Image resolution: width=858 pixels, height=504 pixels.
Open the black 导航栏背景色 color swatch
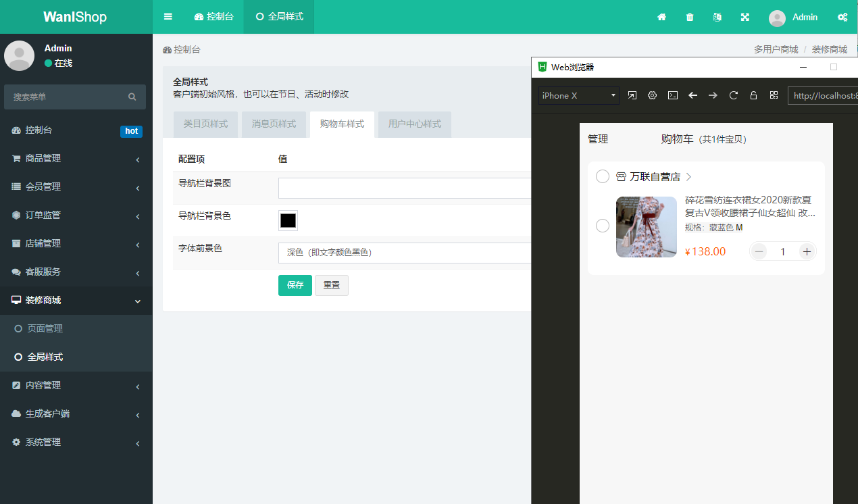[288, 220]
